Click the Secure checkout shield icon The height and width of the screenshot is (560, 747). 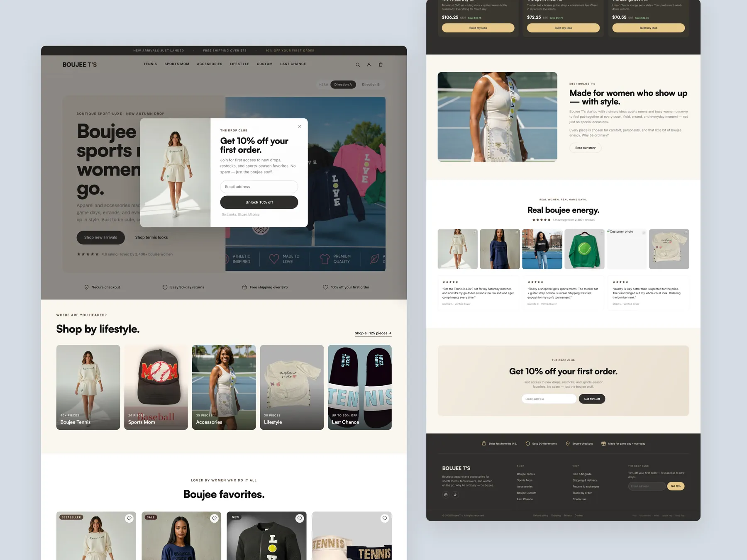87,287
